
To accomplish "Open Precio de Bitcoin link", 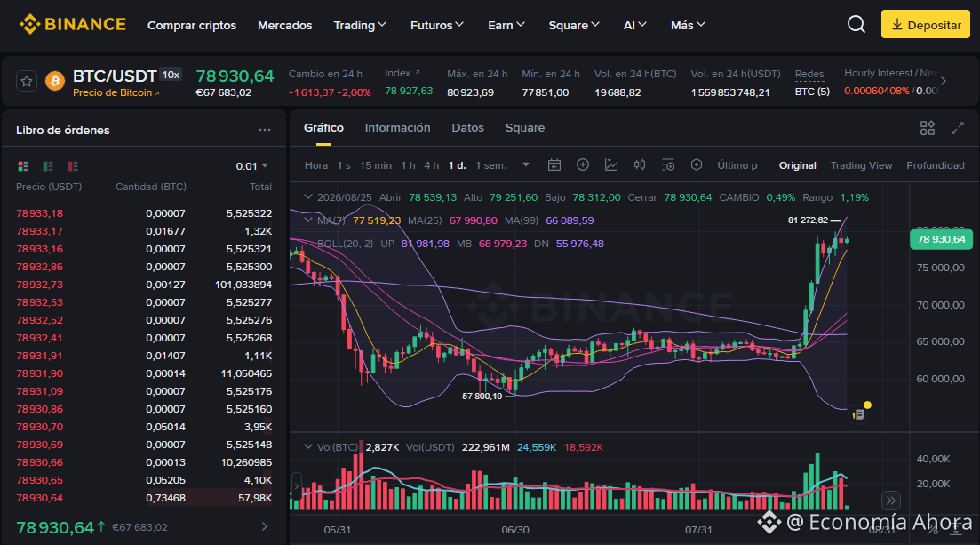I will click(116, 92).
